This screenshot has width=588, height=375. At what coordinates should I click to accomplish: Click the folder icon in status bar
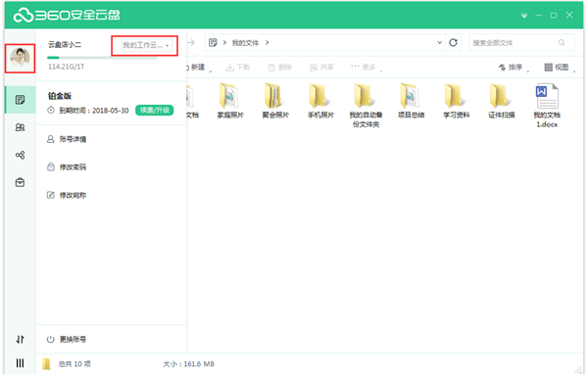coord(46,364)
